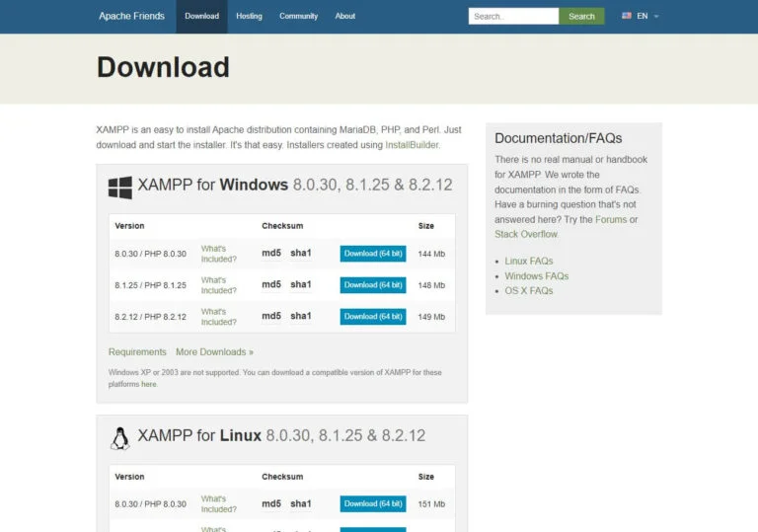The image size is (758, 532).
Task: Open the Hosting nav tab
Action: point(249,17)
